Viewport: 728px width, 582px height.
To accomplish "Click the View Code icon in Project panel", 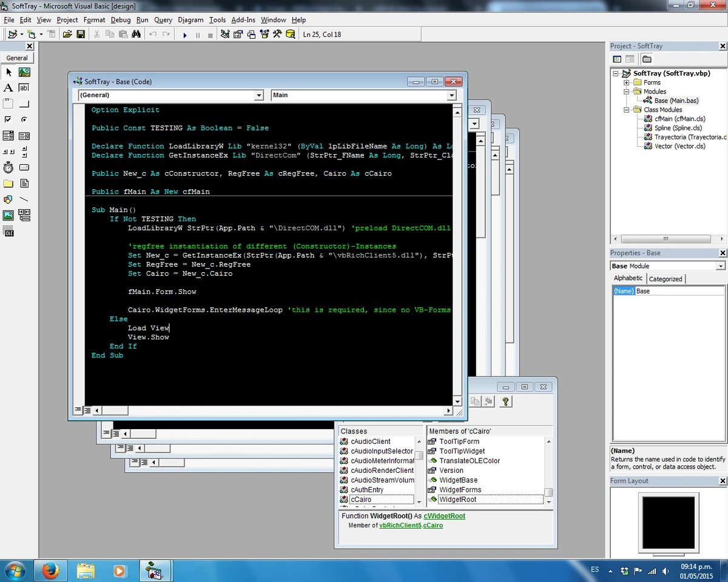I will (617, 59).
